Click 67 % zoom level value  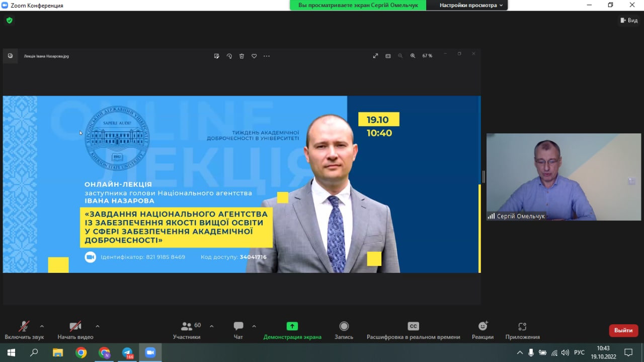[427, 56]
